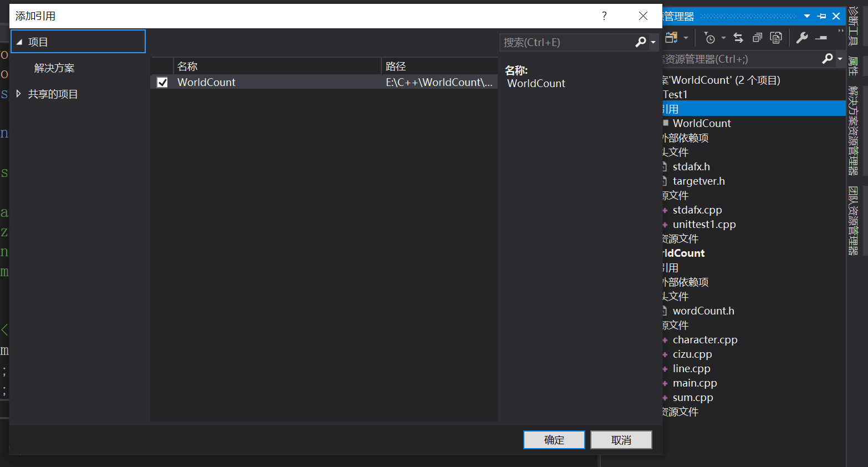868x467 pixels.
Task: Click the show all files icon
Action: (776, 38)
